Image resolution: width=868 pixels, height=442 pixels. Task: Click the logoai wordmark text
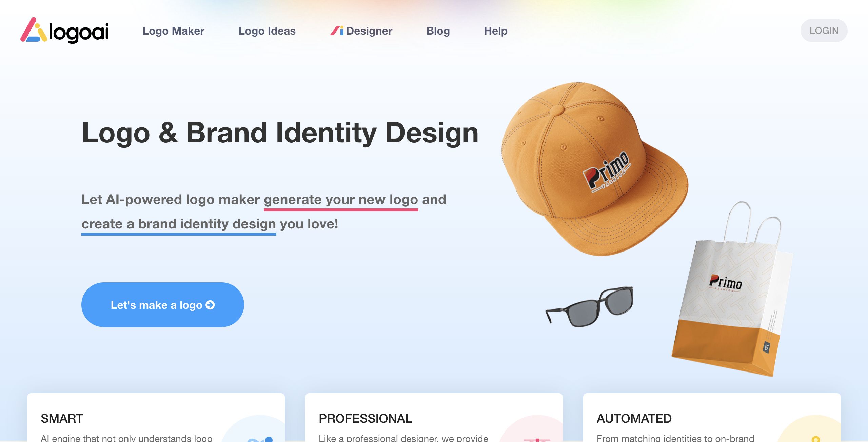[x=79, y=33]
